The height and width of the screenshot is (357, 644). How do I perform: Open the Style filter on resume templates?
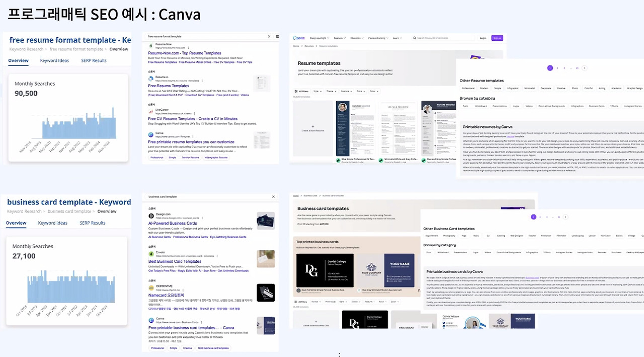click(x=317, y=91)
